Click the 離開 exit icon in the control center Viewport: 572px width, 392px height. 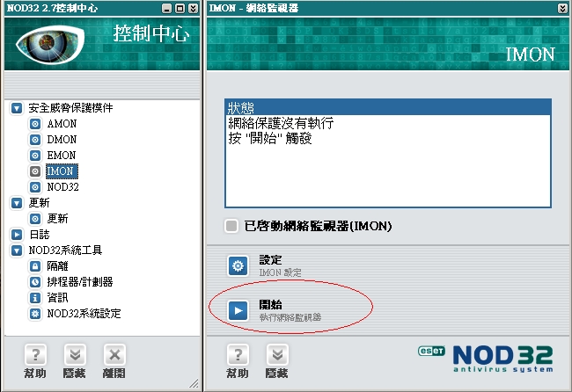tap(114, 354)
